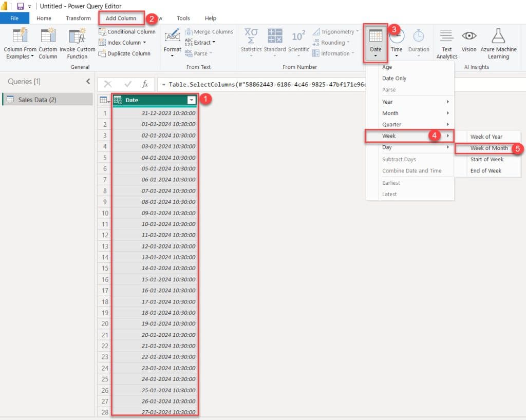Open Azure Machine Learning

[x=498, y=44]
